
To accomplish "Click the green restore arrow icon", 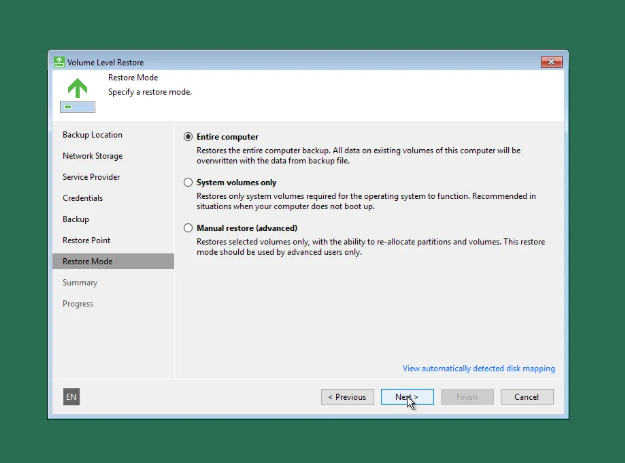I will click(77, 87).
